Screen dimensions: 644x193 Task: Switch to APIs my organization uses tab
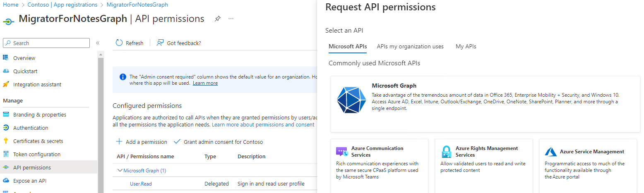pyautogui.click(x=410, y=46)
